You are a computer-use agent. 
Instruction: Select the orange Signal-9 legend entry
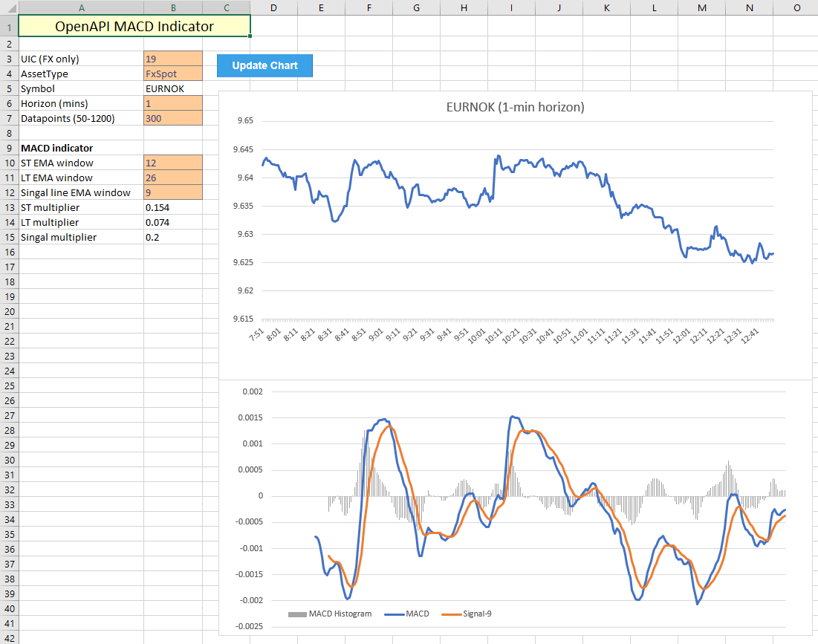click(x=467, y=614)
